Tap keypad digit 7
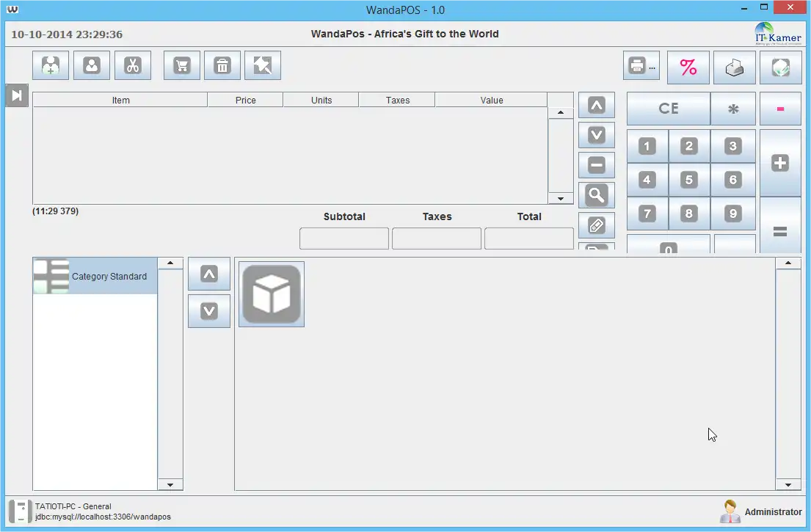 click(647, 214)
